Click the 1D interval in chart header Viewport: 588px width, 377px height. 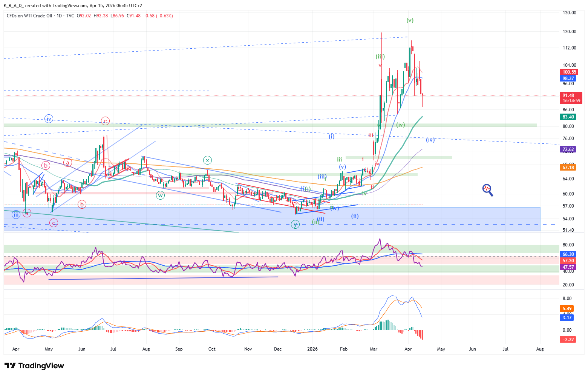coord(59,16)
